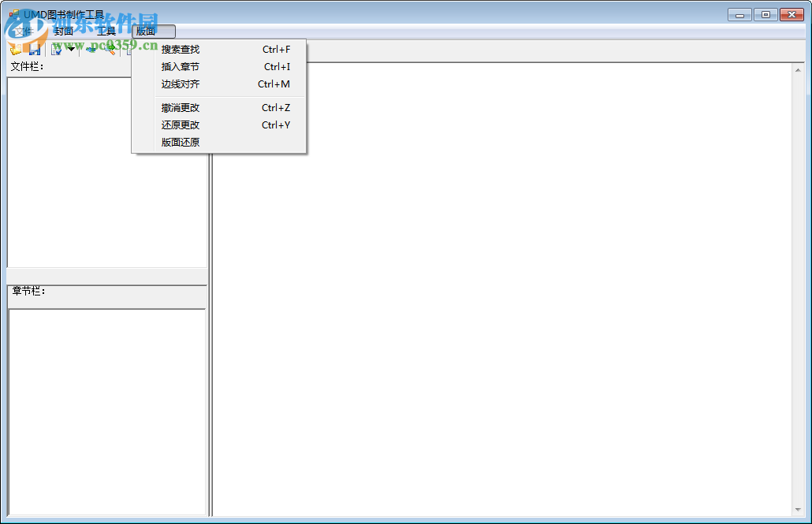This screenshot has width=812, height=524.
Task: Open the 封面 menu
Action: point(64,32)
